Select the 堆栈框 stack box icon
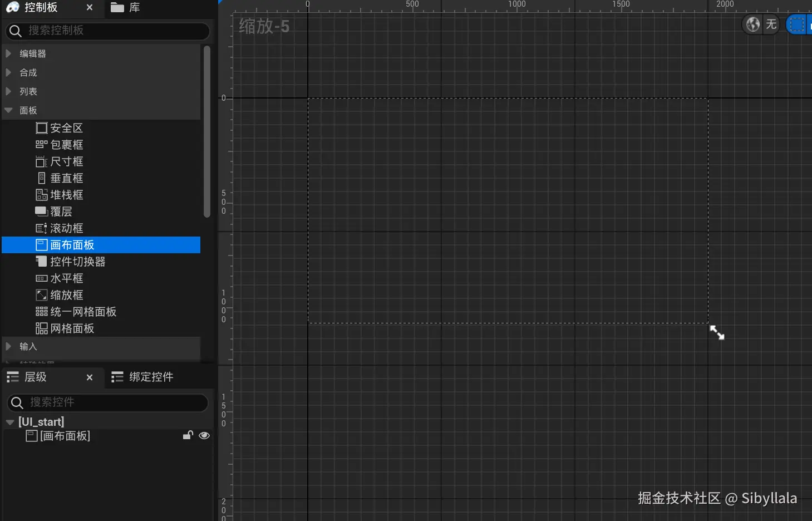 42,195
